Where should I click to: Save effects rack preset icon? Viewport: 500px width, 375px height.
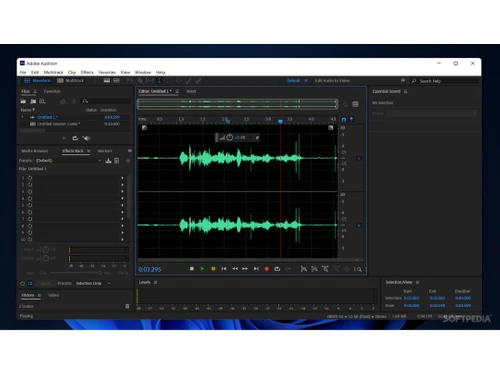point(108,161)
